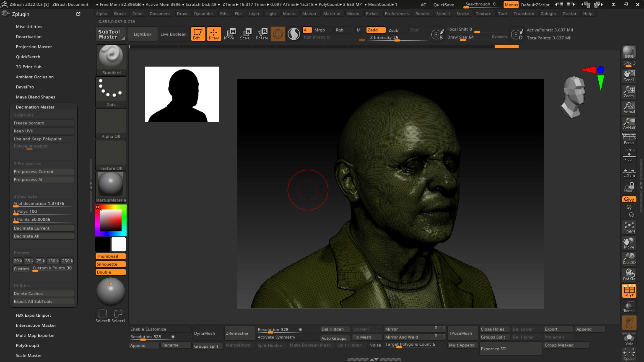Pick a color in the color picker square
Image resolution: width=644 pixels, height=362 pixels.
111,220
